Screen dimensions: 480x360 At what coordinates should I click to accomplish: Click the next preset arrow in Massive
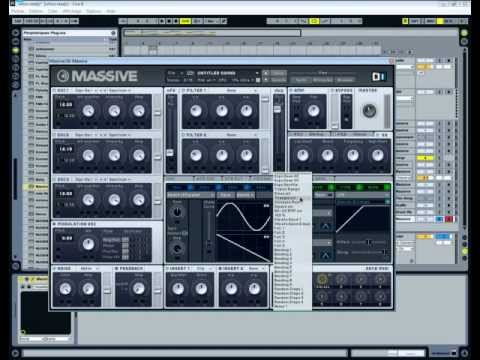266,80
